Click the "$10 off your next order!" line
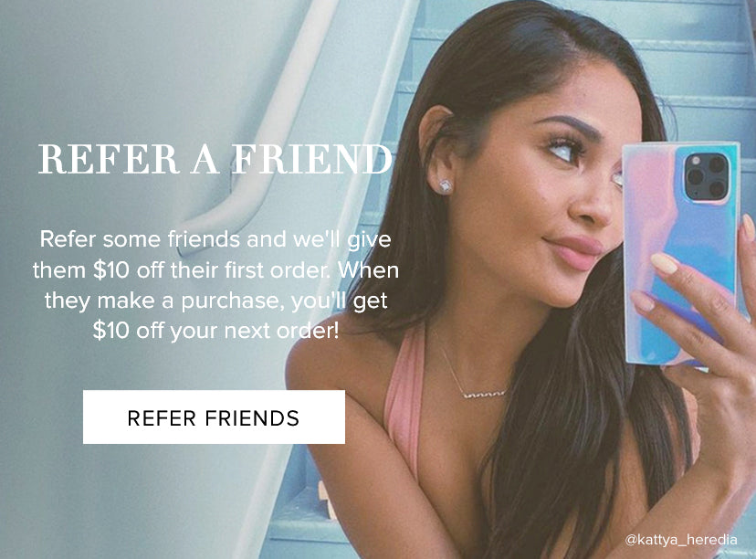Viewport: 756px width, 559px height. tap(216, 331)
